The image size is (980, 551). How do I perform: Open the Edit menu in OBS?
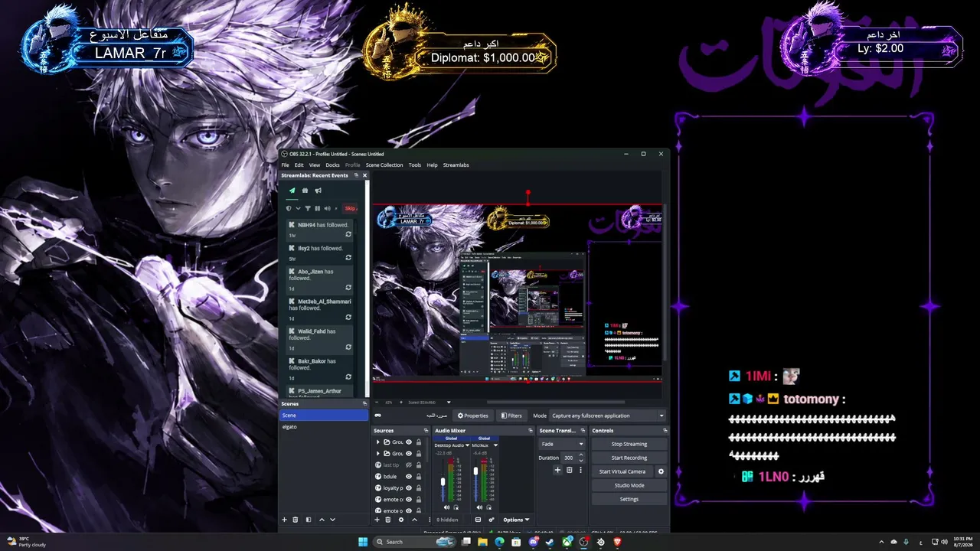pyautogui.click(x=299, y=165)
